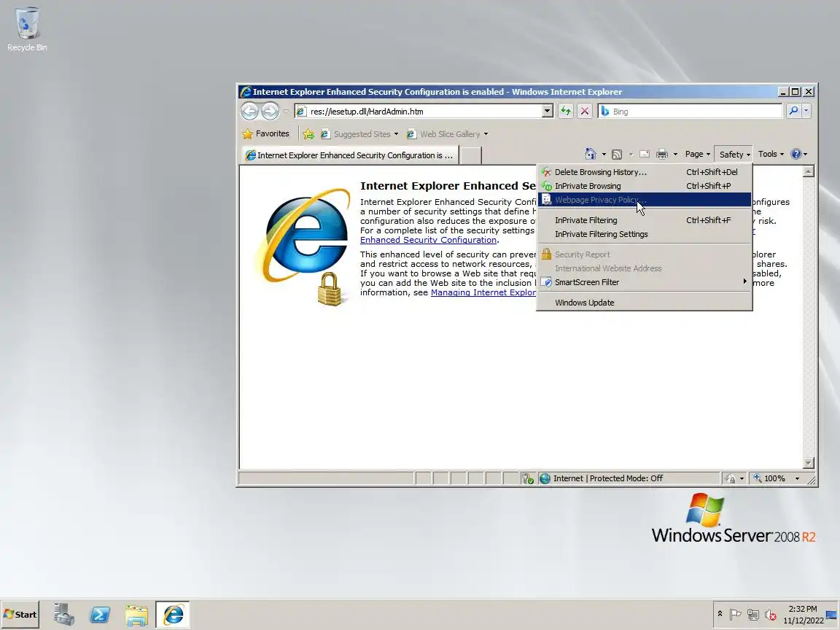
Task: Follow the Enhanced Security Configuration link
Action: [428, 240]
